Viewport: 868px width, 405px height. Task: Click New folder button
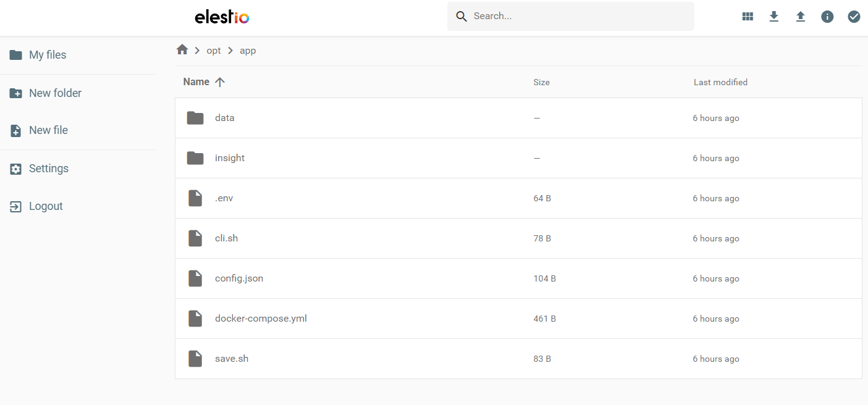pyautogui.click(x=54, y=93)
